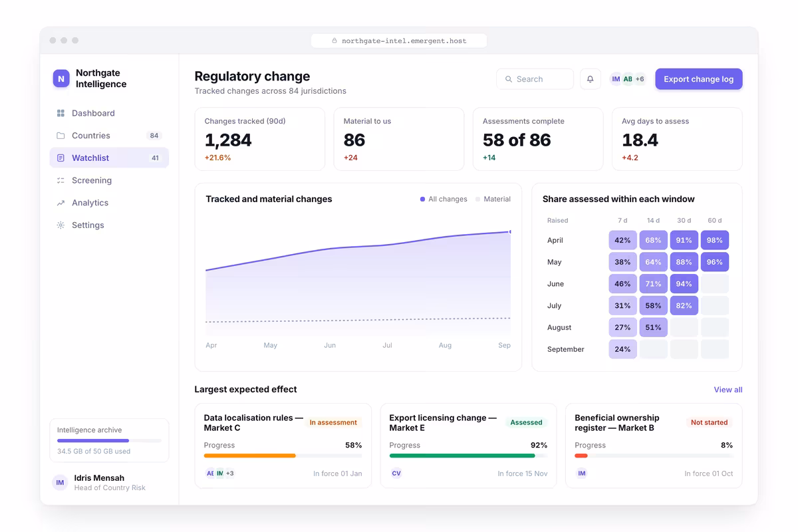Click the Sep endpoint on chart line
The height and width of the screenshot is (532, 798).
tap(510, 232)
